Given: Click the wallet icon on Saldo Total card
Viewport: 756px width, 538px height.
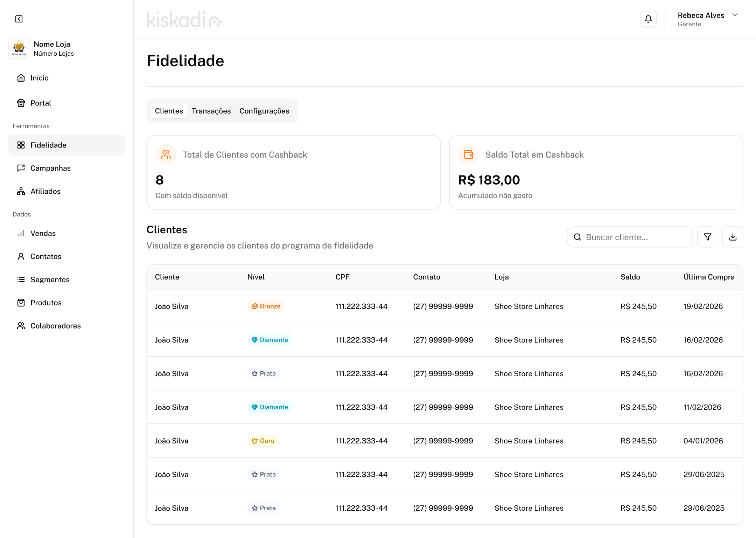Looking at the screenshot, I should point(469,154).
